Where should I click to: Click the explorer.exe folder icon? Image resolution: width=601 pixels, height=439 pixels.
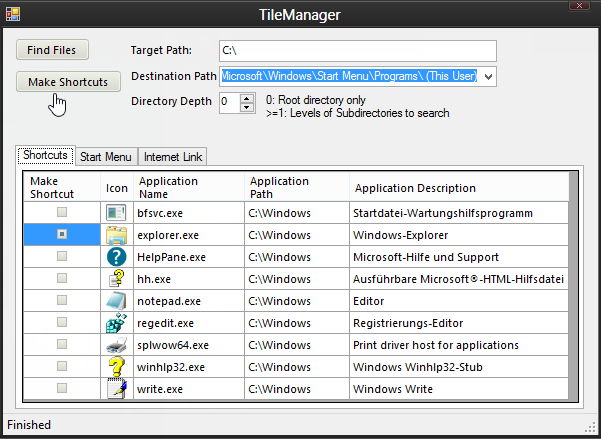click(x=116, y=235)
